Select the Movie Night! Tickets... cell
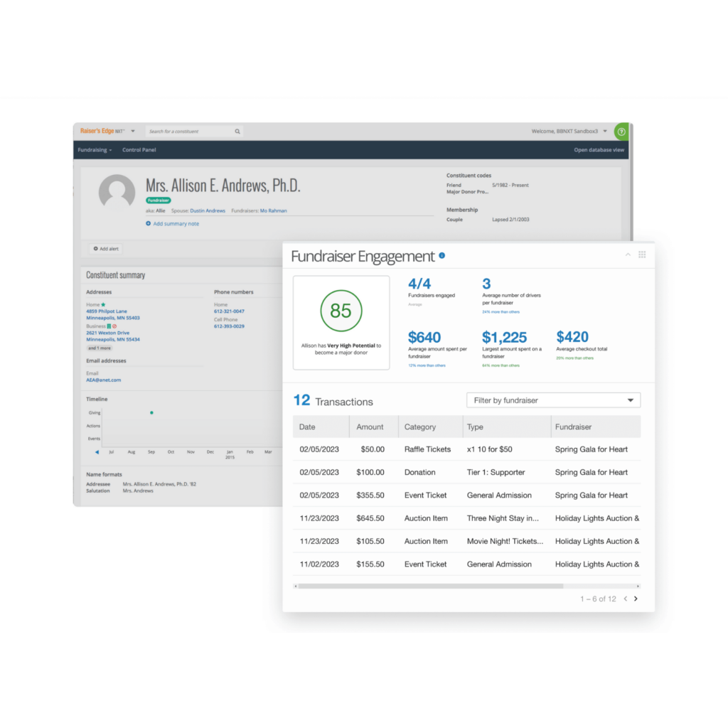Viewport: 728px width, 728px height. (505, 541)
